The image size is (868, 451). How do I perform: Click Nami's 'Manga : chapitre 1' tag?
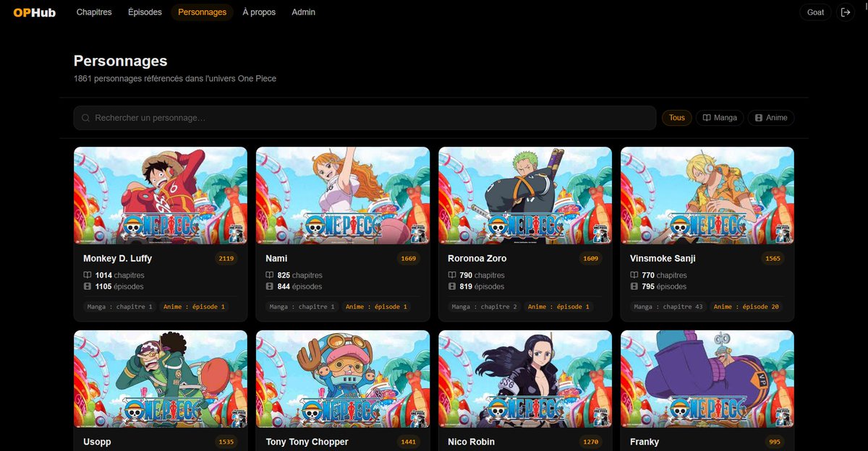[x=302, y=306]
